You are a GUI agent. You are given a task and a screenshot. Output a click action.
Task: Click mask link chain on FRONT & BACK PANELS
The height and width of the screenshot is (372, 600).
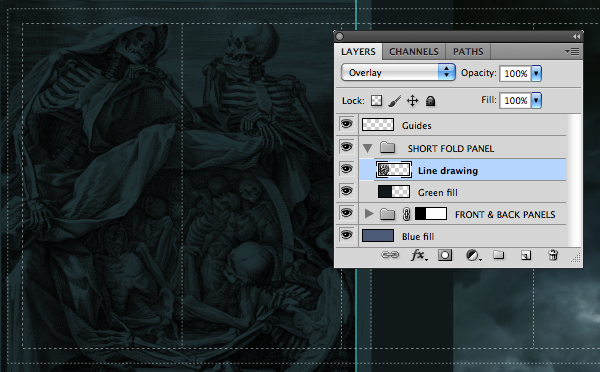(x=406, y=214)
